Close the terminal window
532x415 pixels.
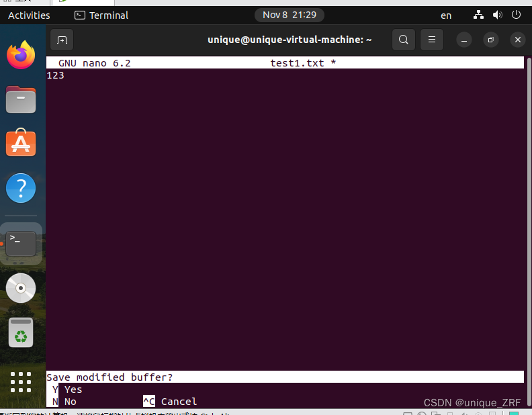coord(518,40)
